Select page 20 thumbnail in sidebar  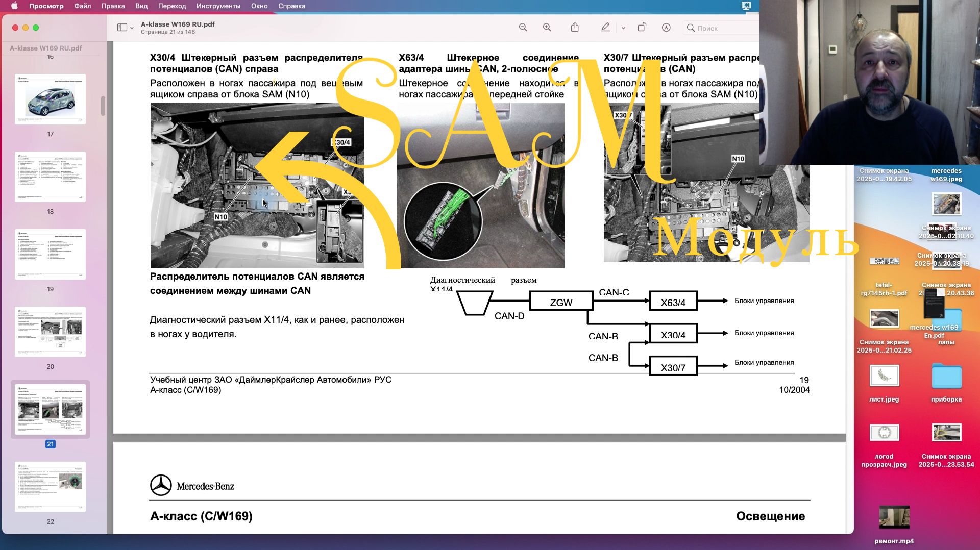coord(50,332)
